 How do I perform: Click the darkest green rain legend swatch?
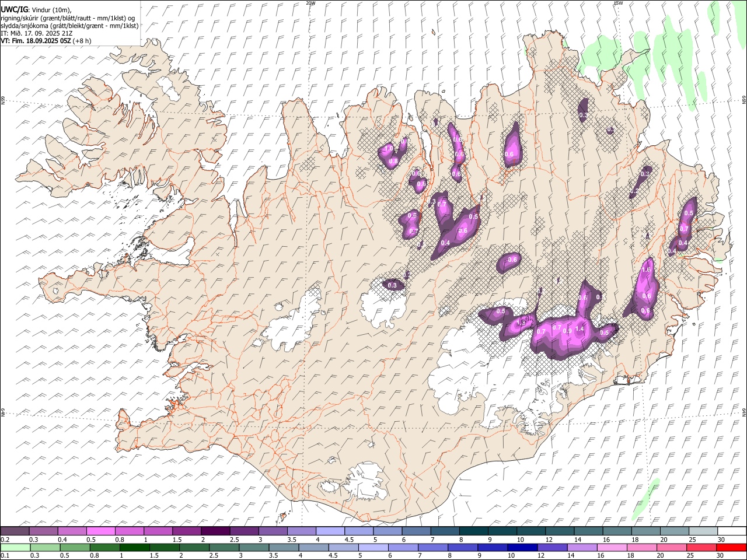click(135, 548)
